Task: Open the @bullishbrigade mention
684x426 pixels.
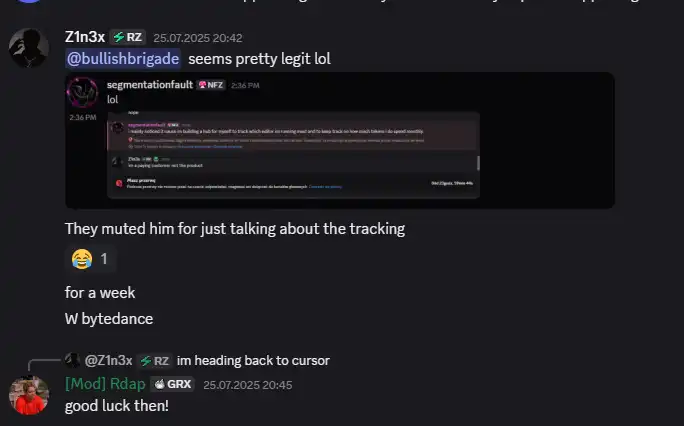Action: pyautogui.click(x=123, y=59)
